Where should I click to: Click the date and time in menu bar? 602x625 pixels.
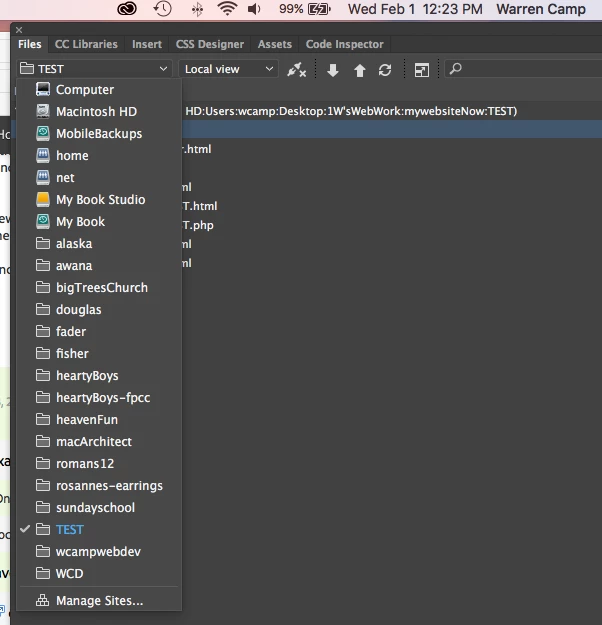point(415,9)
